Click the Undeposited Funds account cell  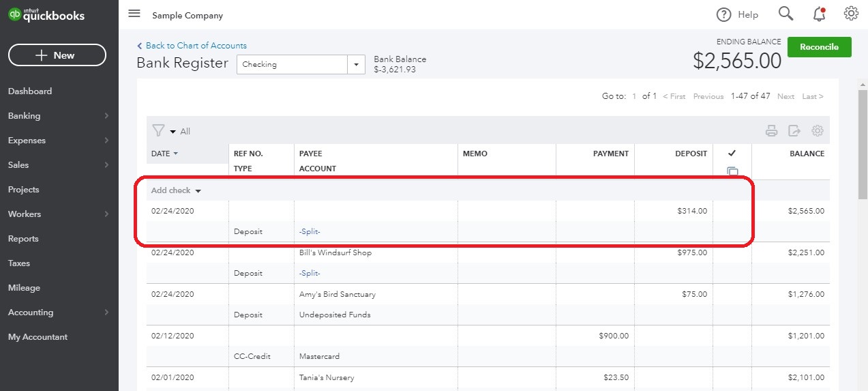333,315
